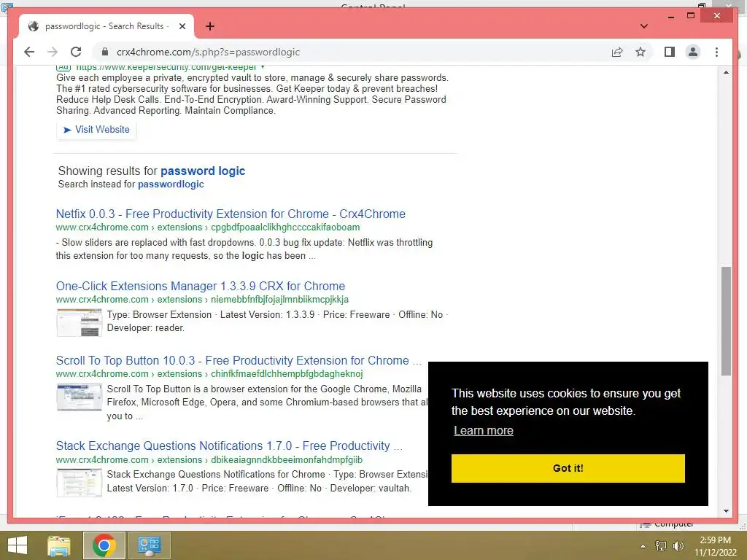747x560 pixels.
Task: Dismiss cookie banner with Got it!
Action: (568, 468)
